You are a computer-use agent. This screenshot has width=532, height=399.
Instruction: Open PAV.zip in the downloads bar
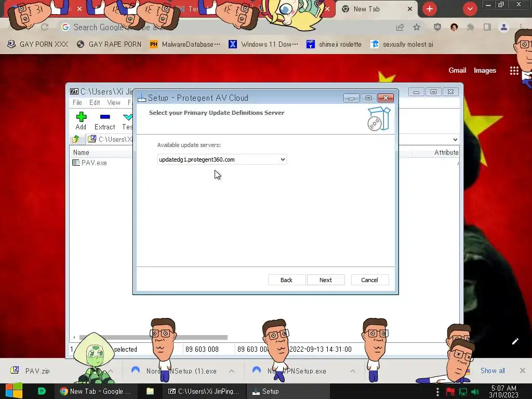click(x=37, y=371)
